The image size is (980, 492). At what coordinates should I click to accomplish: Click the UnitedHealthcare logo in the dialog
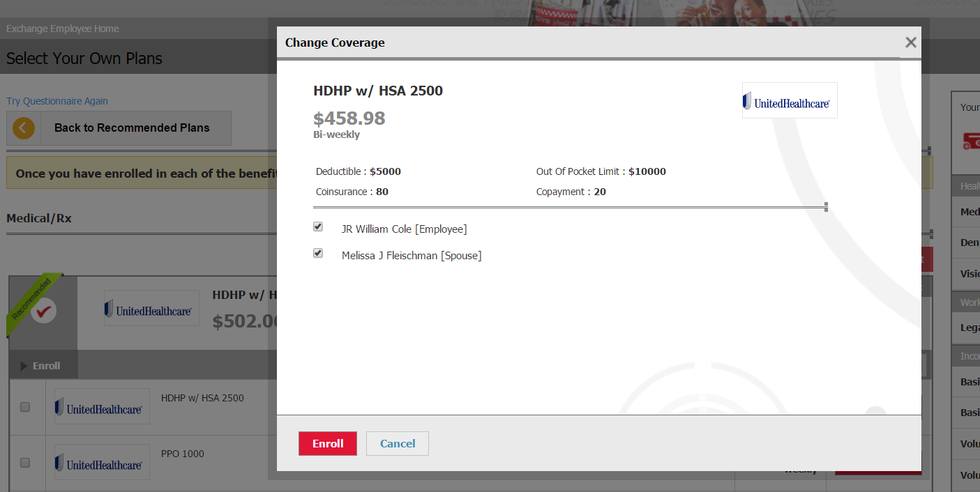pyautogui.click(x=790, y=100)
